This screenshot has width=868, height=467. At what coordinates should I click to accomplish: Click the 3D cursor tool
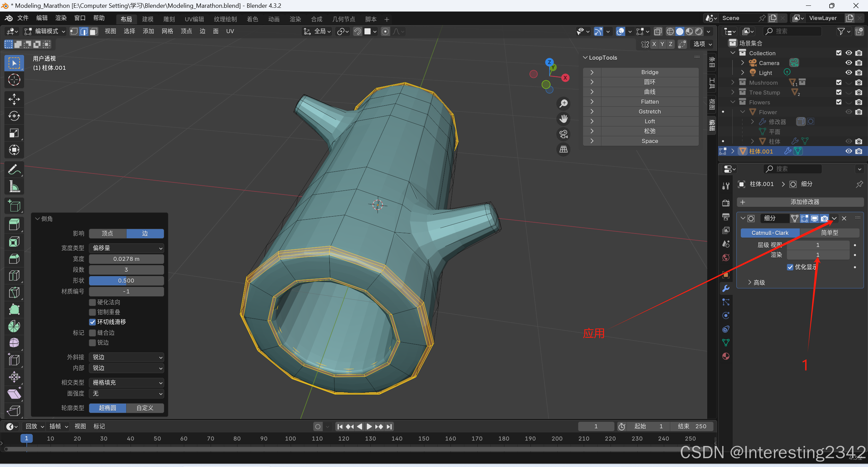pyautogui.click(x=14, y=80)
